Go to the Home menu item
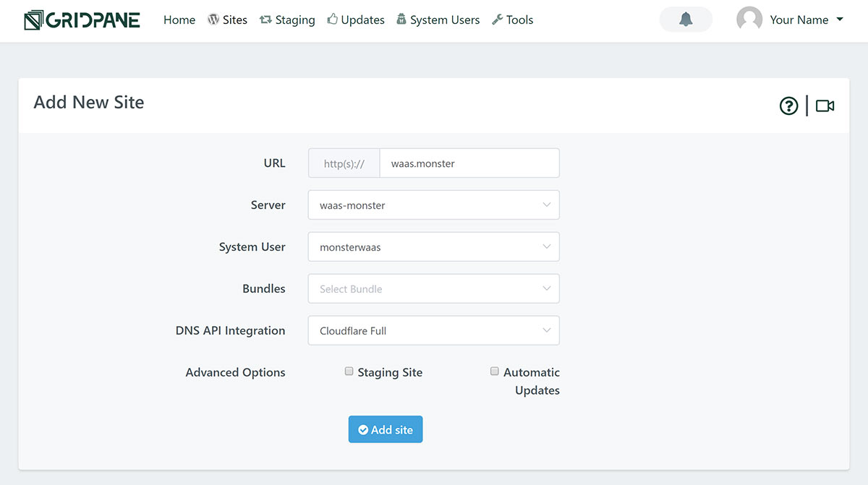Viewport: 868px width, 485px height. tap(179, 20)
